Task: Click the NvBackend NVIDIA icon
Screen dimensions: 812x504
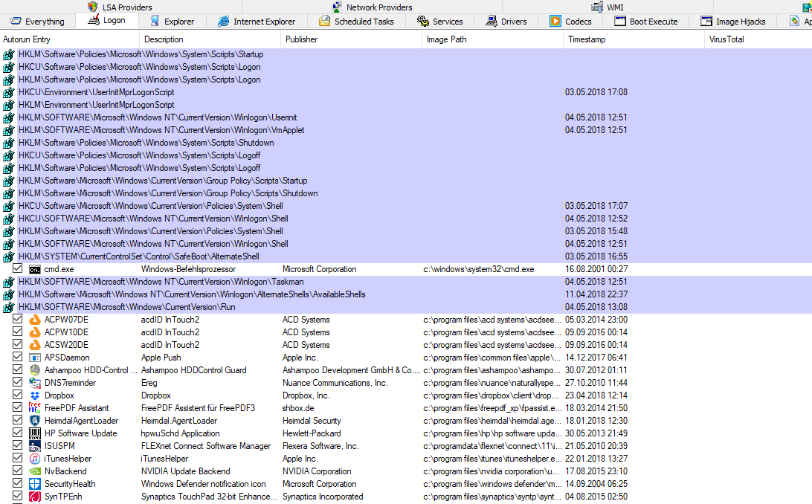Action: tap(35, 471)
